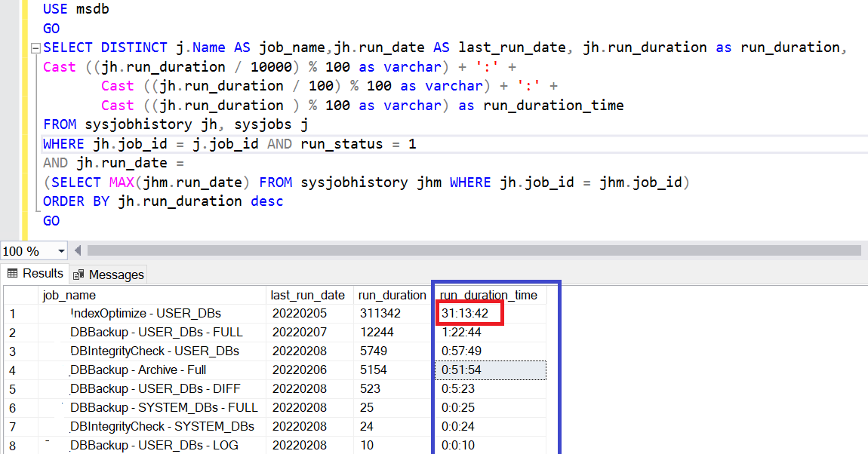Select the run_duration column header

392,296
